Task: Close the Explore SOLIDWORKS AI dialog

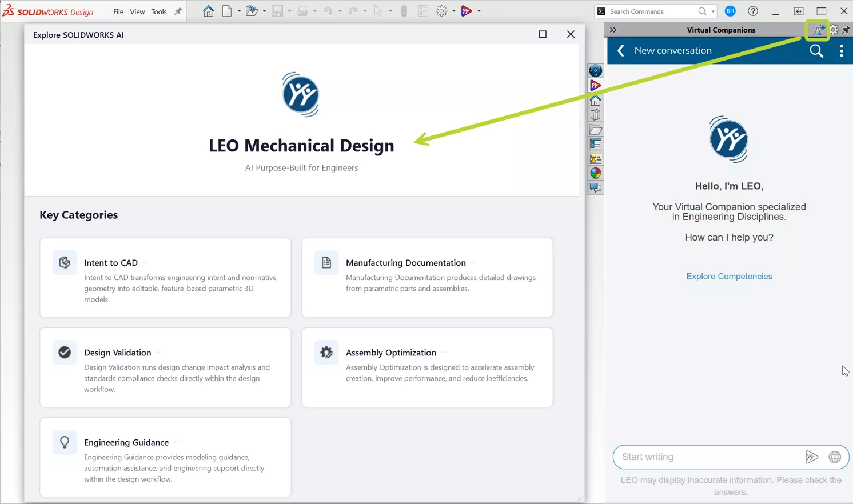Action: pos(571,34)
